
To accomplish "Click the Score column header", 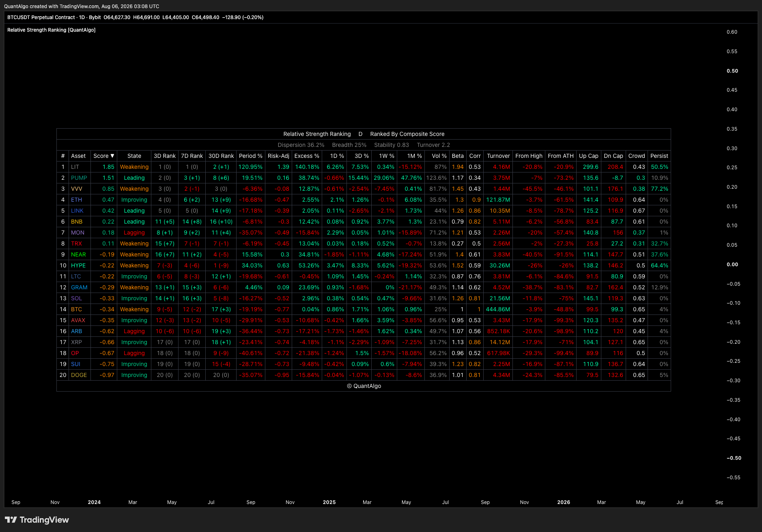I will tap(104, 156).
